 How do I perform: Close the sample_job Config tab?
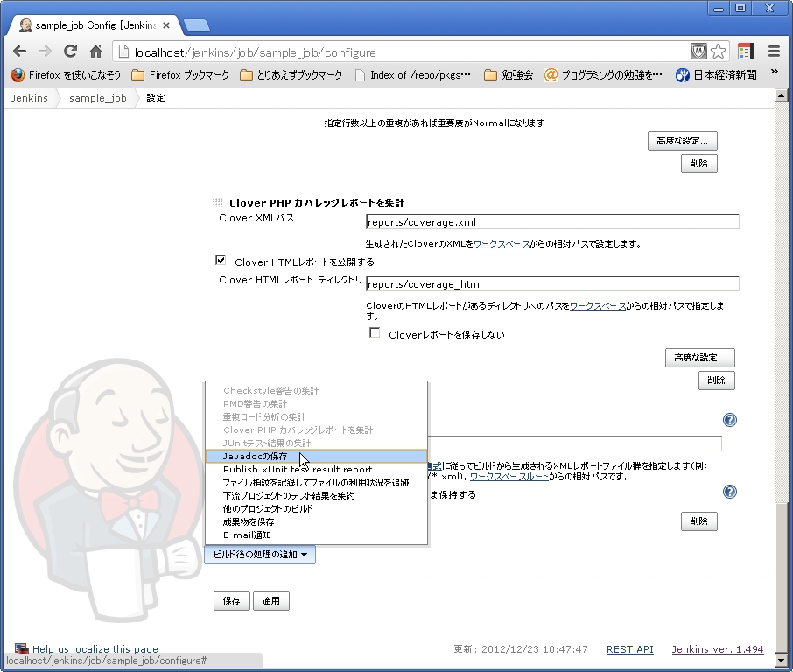click(166, 25)
